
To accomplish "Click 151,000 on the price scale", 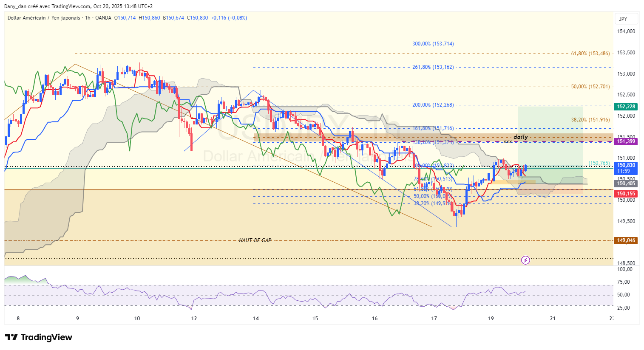I will (626, 158).
